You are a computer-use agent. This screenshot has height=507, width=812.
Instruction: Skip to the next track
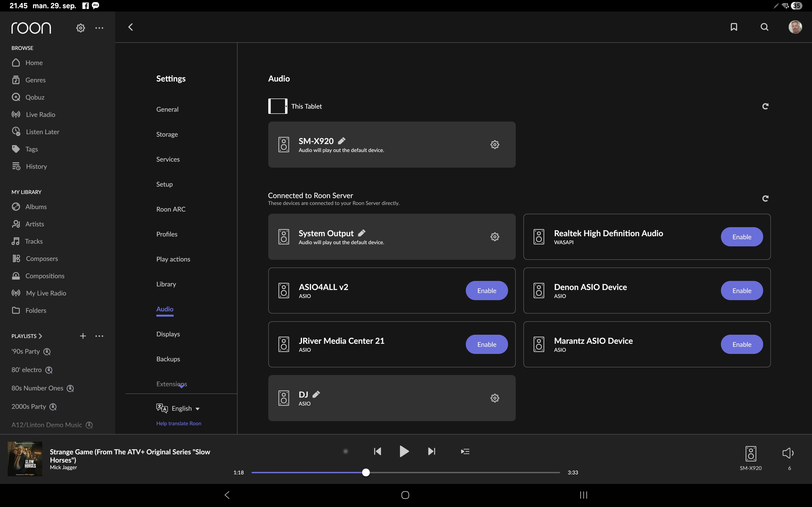(x=431, y=451)
